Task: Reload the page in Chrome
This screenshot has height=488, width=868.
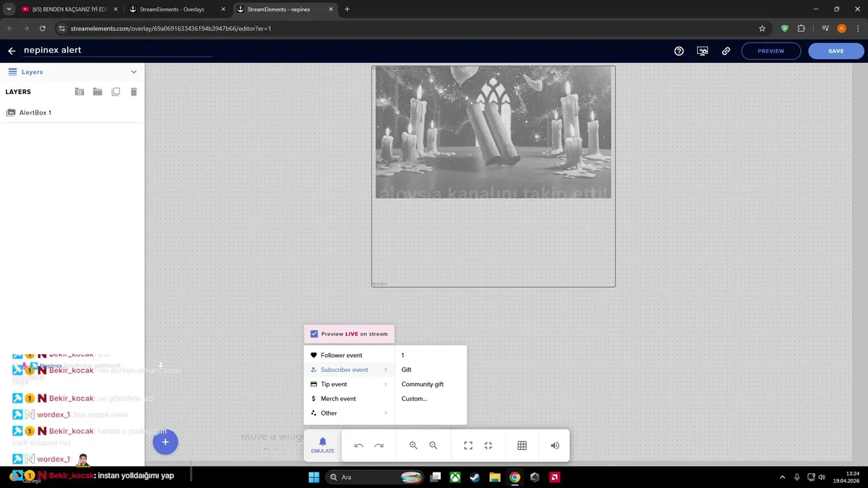Action: (x=42, y=28)
